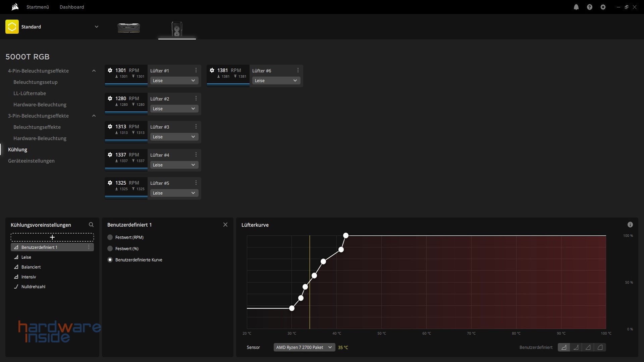This screenshot has height=362, width=644.
Task: Click the help question mark icon
Action: [x=590, y=7]
